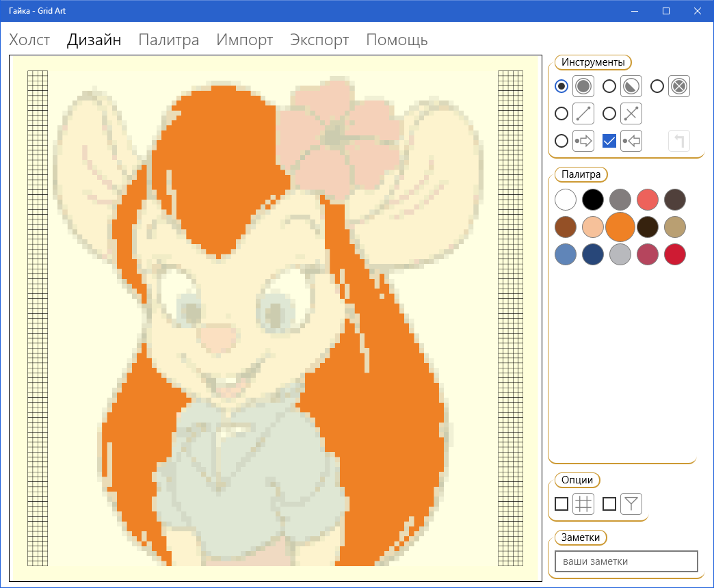Viewport: 714px width, 588px height.
Task: Click the crossed circle erase tool icon
Action: click(679, 86)
